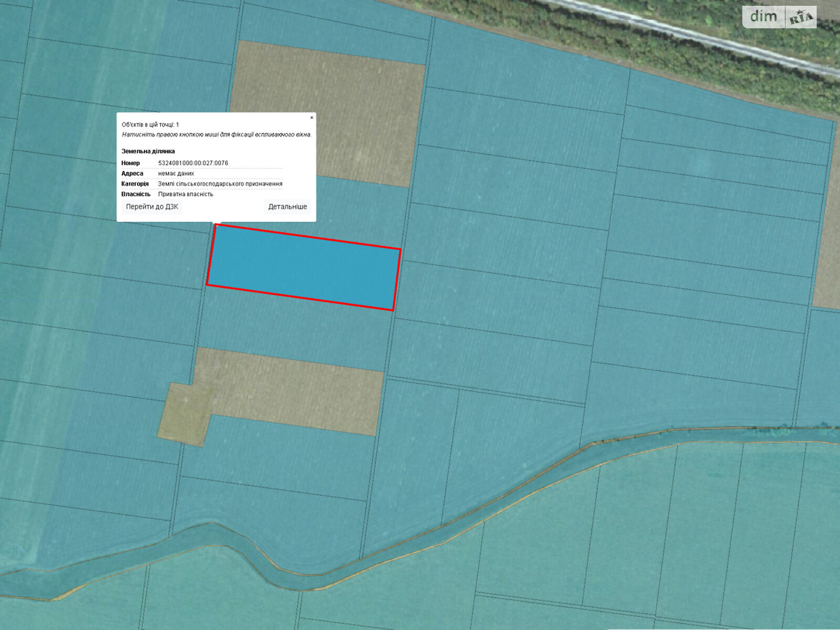The width and height of the screenshot is (840, 630).
Task: Click the small square brown parcel extension
Action: point(184,415)
